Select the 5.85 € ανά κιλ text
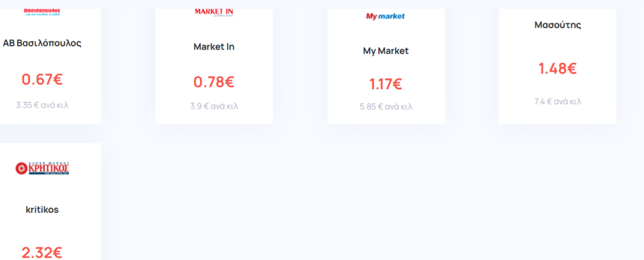The width and height of the screenshot is (644, 260). click(x=386, y=107)
